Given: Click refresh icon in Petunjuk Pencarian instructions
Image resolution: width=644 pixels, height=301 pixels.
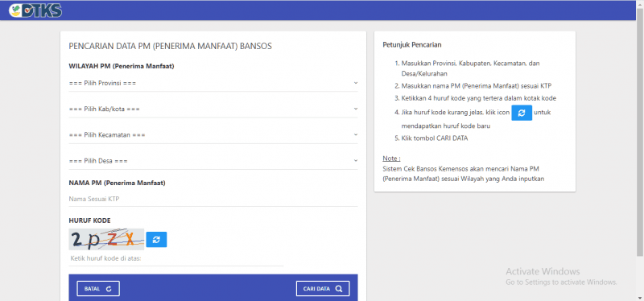Looking at the screenshot, I should [522, 113].
